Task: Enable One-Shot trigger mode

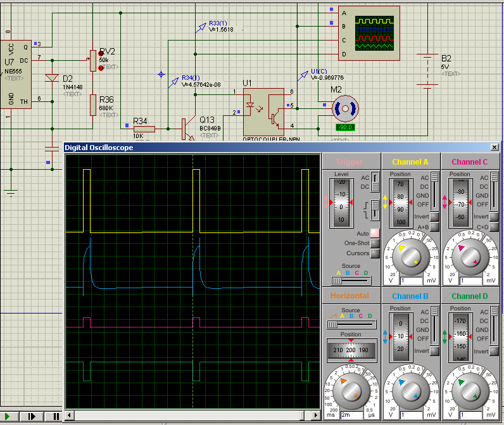Action: [x=375, y=243]
